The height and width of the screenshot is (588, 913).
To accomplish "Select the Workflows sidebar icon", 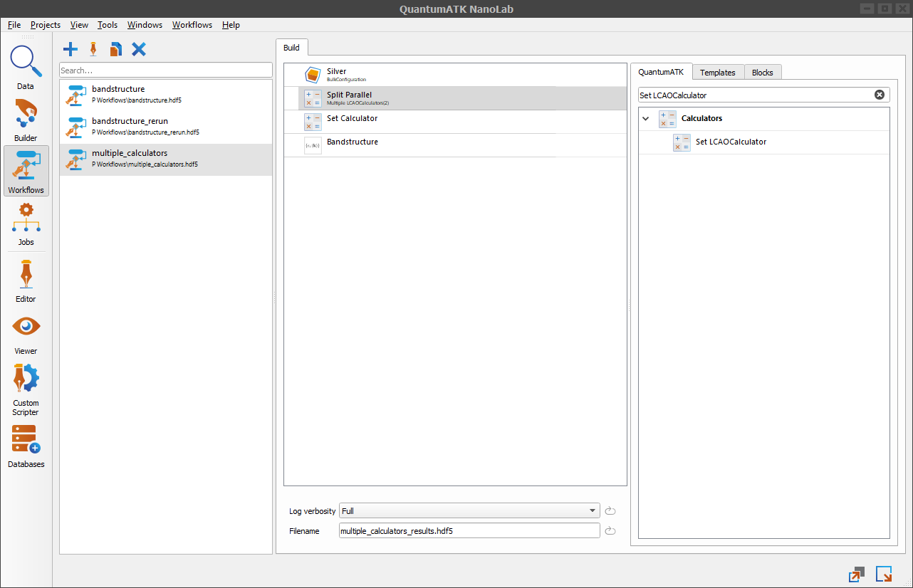I will 26,171.
